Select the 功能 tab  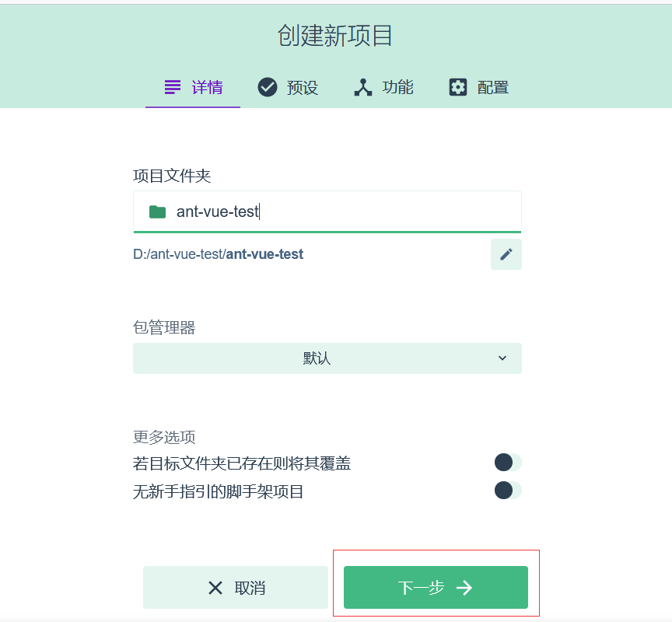click(x=382, y=88)
